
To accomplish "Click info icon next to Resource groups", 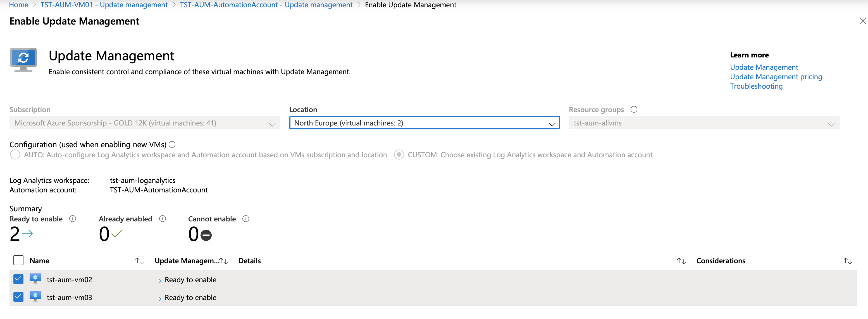I will (634, 109).
